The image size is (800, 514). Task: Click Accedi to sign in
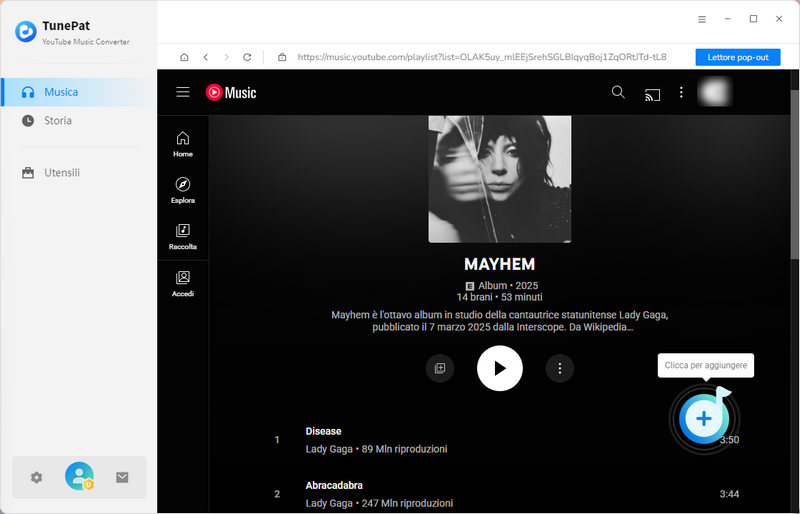183,284
